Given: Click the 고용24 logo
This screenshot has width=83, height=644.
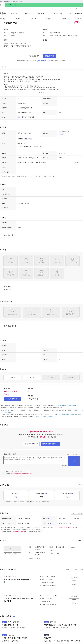Looking at the screenshot, I should point(3,13).
